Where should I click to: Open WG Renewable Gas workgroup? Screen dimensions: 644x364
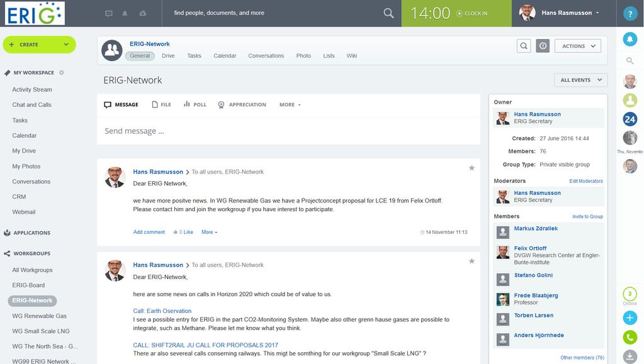(40, 316)
